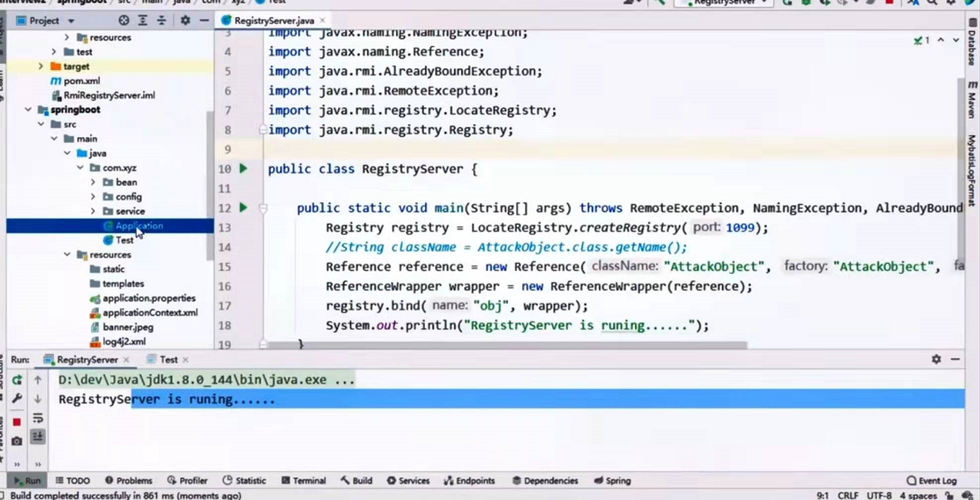Open the Profiler tool window
The height and width of the screenshot is (500, 980).
coord(188,480)
